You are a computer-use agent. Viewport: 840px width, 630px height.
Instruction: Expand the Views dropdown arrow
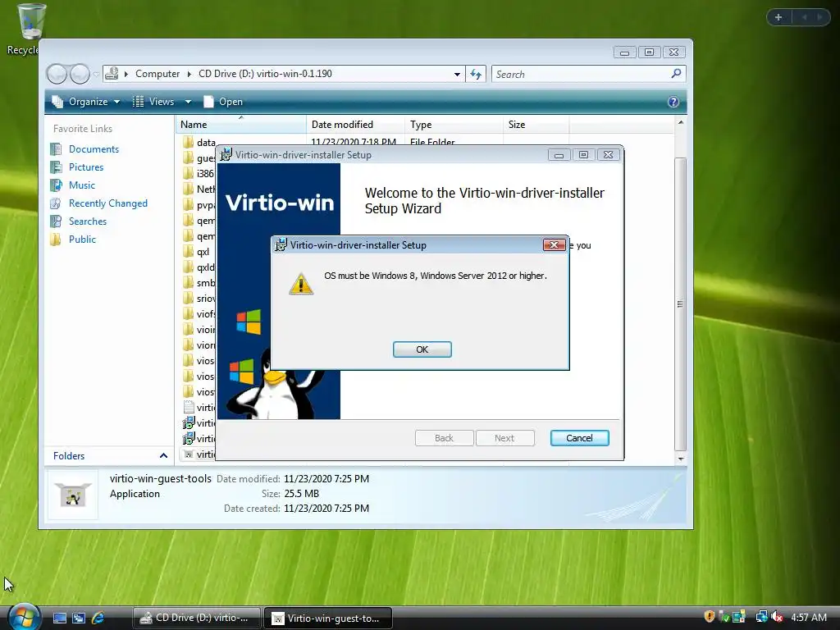point(188,102)
